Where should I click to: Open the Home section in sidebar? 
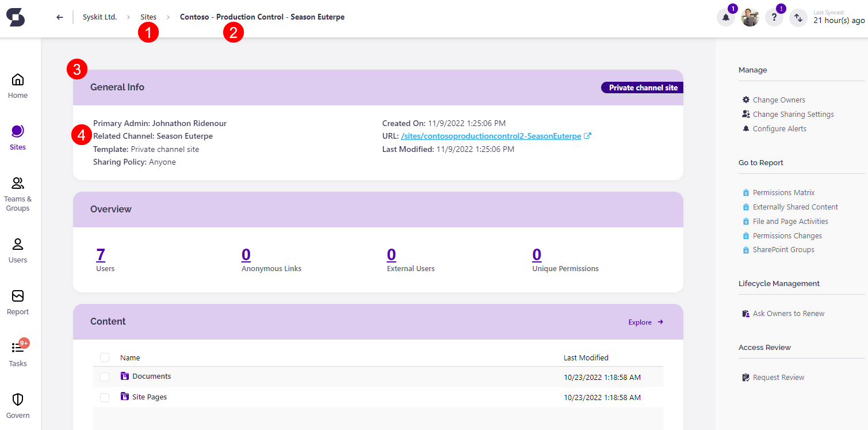click(18, 85)
